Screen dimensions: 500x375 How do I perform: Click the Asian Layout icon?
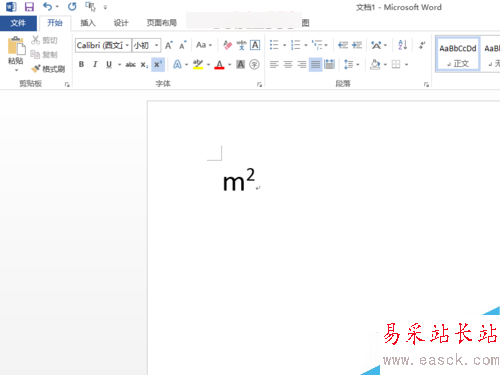[x=376, y=45]
